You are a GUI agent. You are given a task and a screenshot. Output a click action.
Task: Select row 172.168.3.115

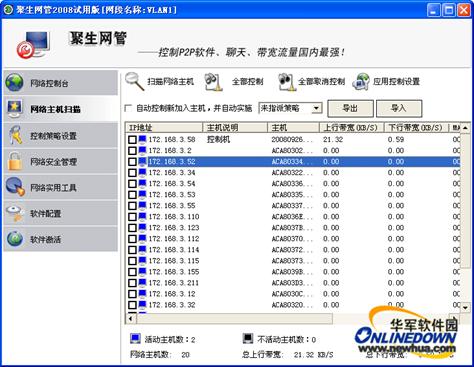click(293, 261)
